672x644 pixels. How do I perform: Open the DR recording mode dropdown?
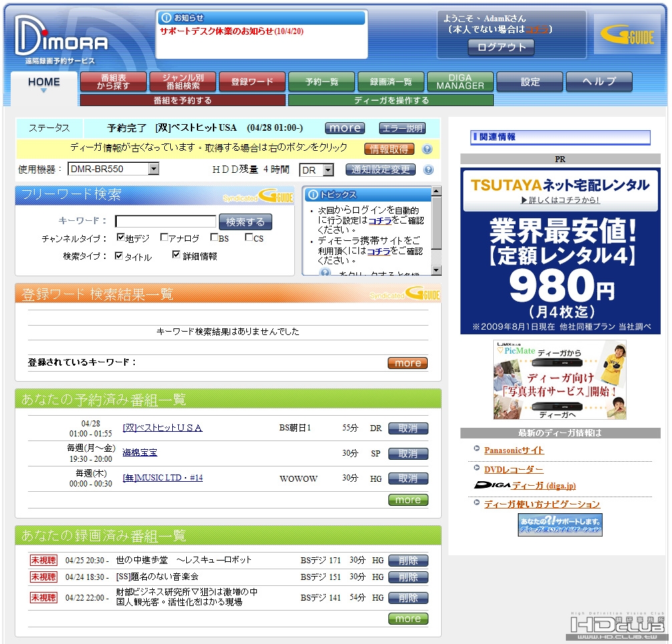pos(316,170)
